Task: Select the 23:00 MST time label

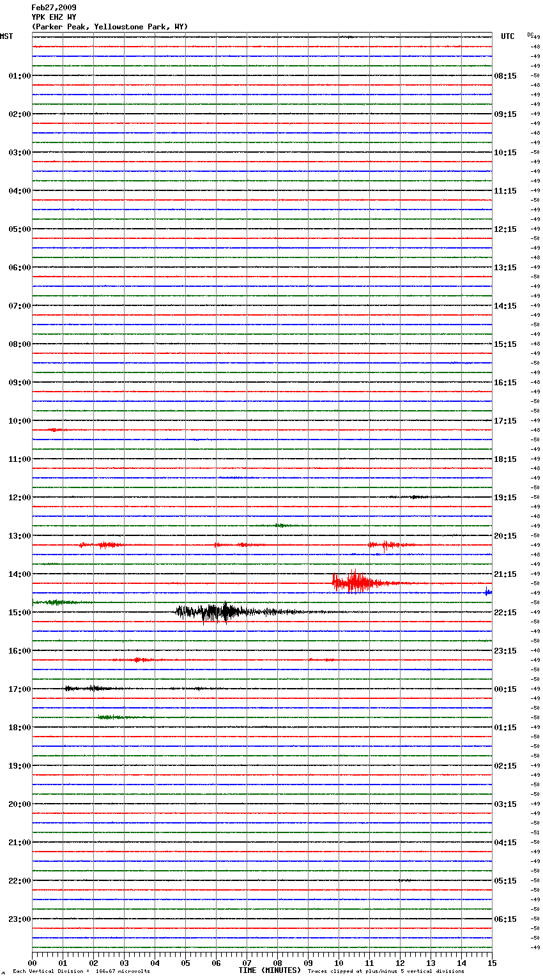Action: 20,919
